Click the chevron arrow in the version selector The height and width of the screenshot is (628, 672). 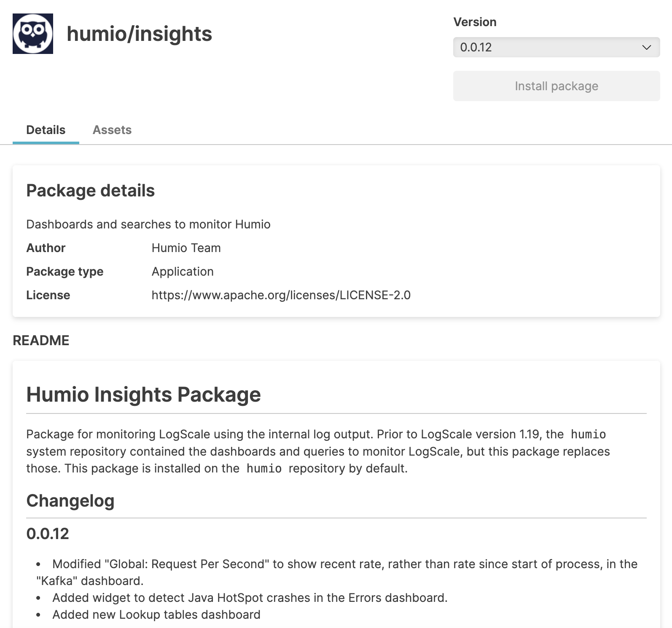click(646, 47)
